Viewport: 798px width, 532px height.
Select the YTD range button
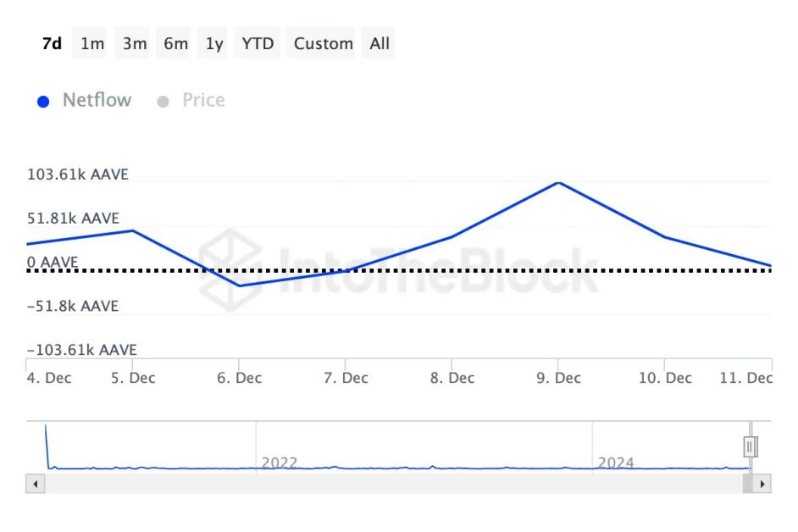(258, 43)
